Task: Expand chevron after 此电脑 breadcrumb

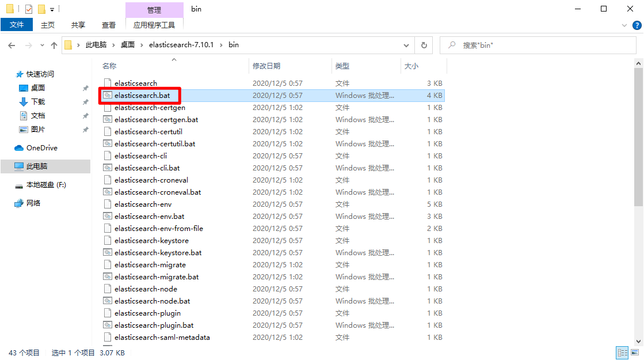Action: [113, 45]
